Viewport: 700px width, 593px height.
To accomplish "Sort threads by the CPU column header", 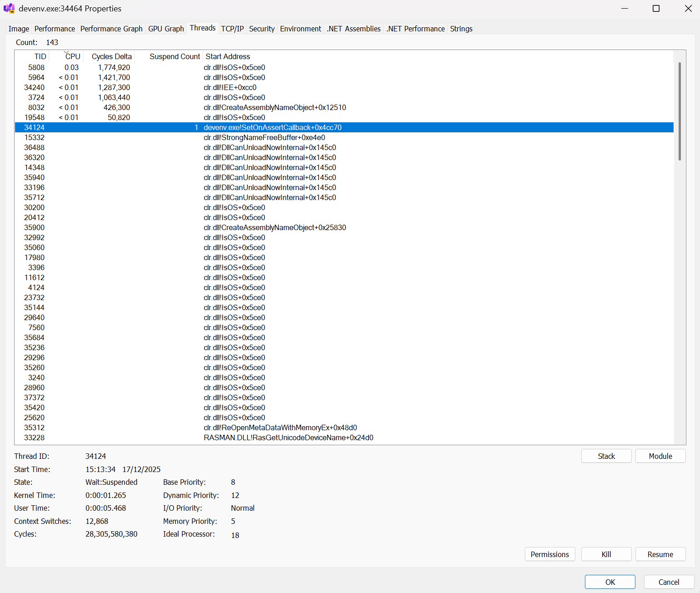I will [72, 56].
